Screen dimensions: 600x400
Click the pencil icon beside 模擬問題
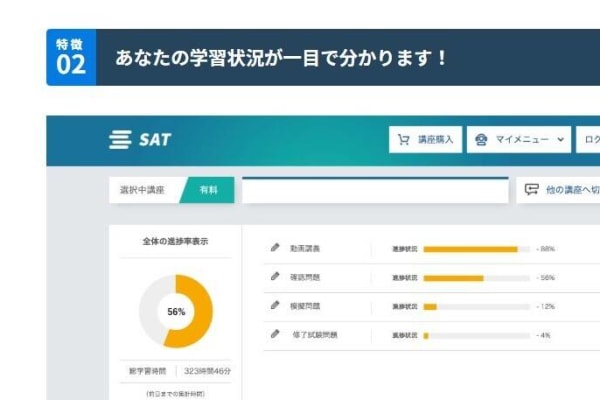click(275, 305)
